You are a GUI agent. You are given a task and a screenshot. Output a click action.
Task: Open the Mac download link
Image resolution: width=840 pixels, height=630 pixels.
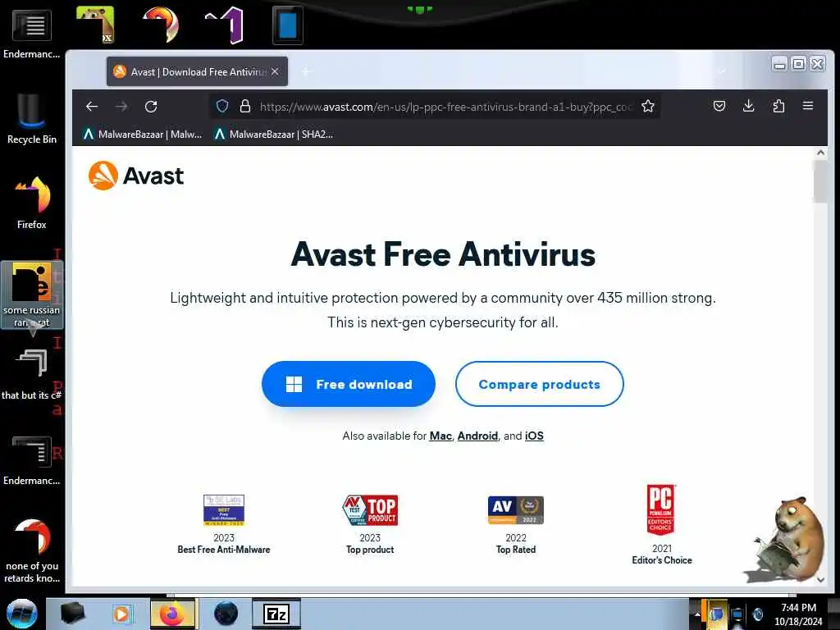(441, 436)
